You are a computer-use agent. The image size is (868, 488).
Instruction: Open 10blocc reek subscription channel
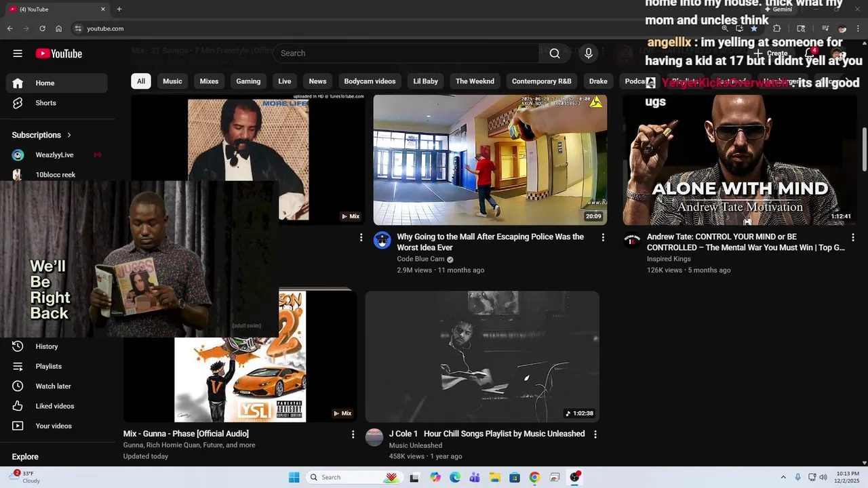pos(56,175)
